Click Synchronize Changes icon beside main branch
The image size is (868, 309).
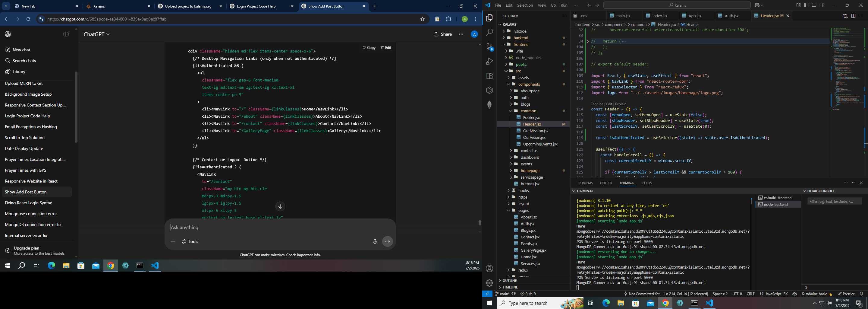point(514,294)
